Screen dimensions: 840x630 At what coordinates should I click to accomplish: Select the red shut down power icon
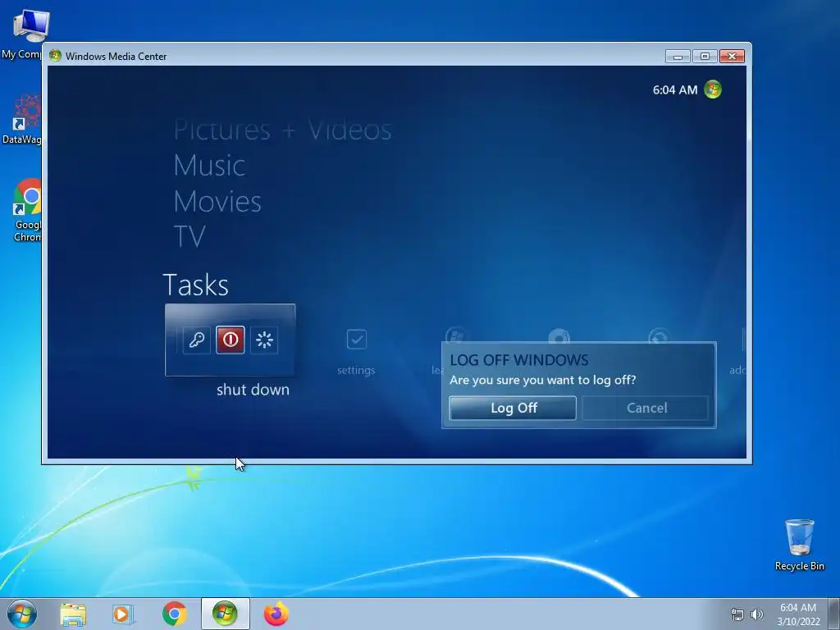pyautogui.click(x=231, y=340)
